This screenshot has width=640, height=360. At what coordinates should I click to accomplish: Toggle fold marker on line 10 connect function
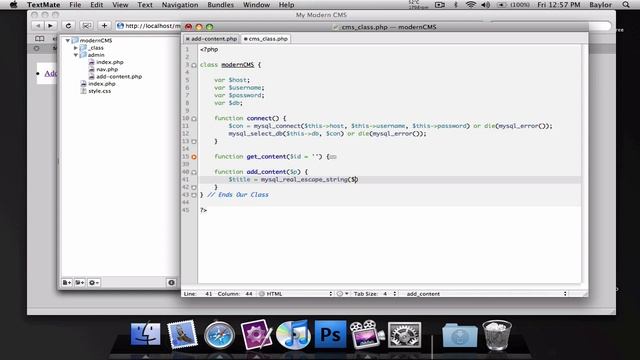(194, 119)
